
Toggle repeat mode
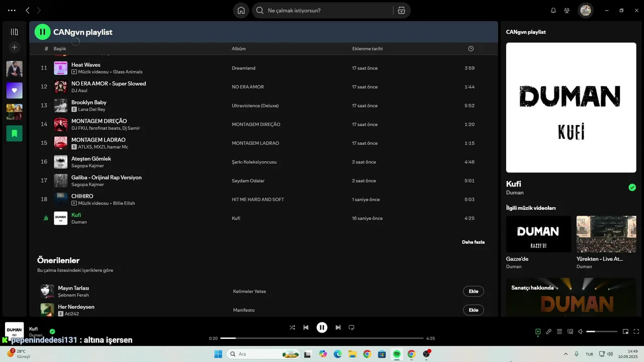[352, 327]
